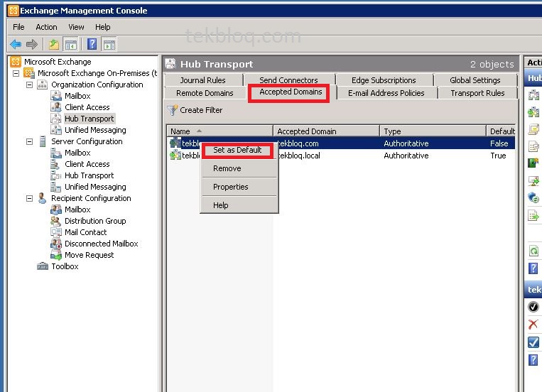The image size is (542, 392).
Task: Click the black checkmark icon in actions pane
Action: click(533, 307)
